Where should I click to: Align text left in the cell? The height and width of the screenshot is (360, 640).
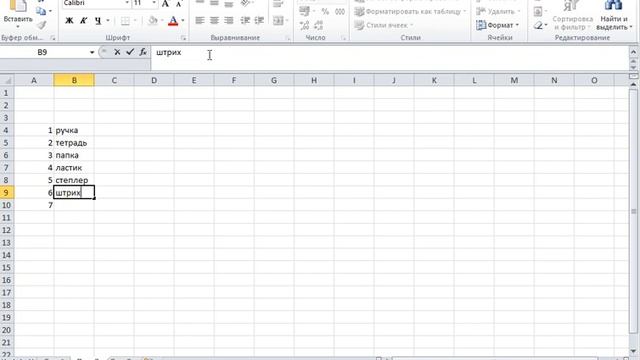pos(200,20)
